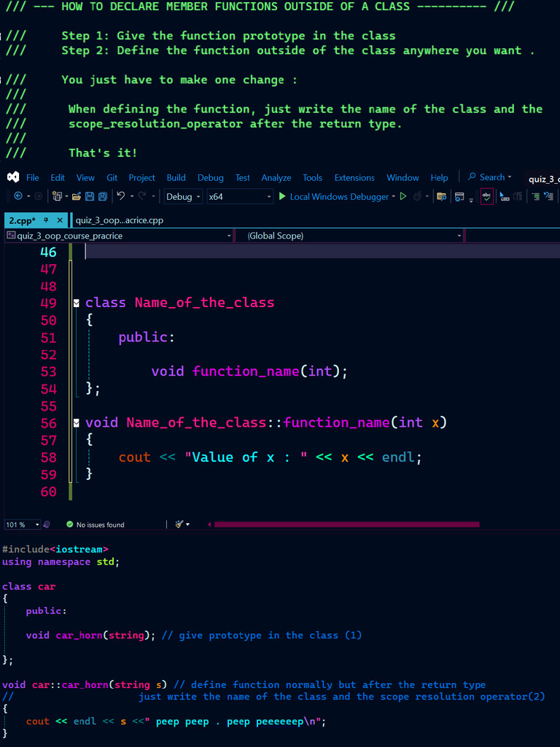
Task: Click the green Start Debugging play icon
Action: tap(282, 196)
